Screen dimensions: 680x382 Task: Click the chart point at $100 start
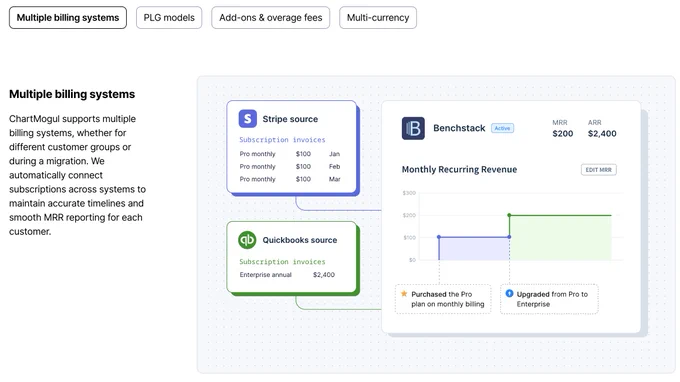coord(439,237)
